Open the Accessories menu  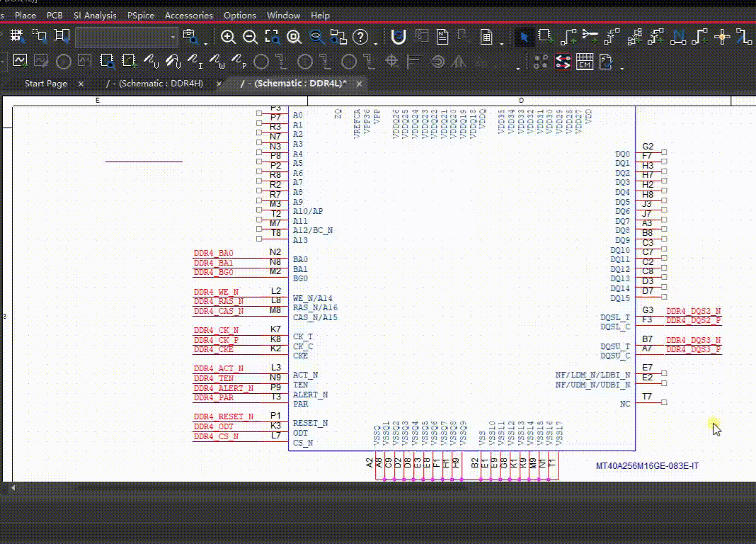coord(188,16)
